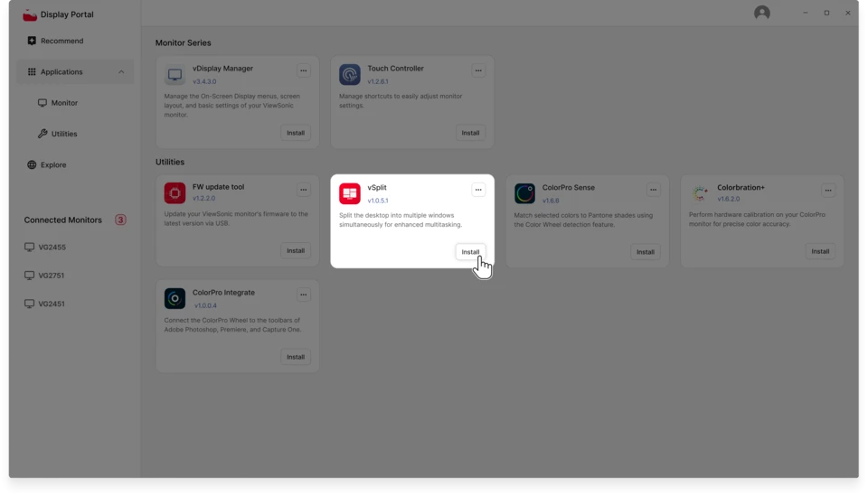Go to the Recommend page
Viewport: 868px width, 496px height.
click(x=62, y=41)
